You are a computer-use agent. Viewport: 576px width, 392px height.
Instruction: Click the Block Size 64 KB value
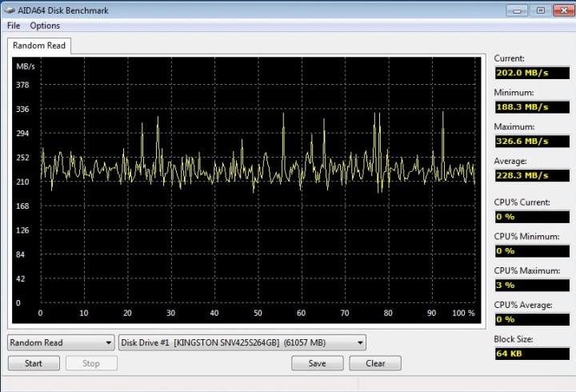(532, 354)
